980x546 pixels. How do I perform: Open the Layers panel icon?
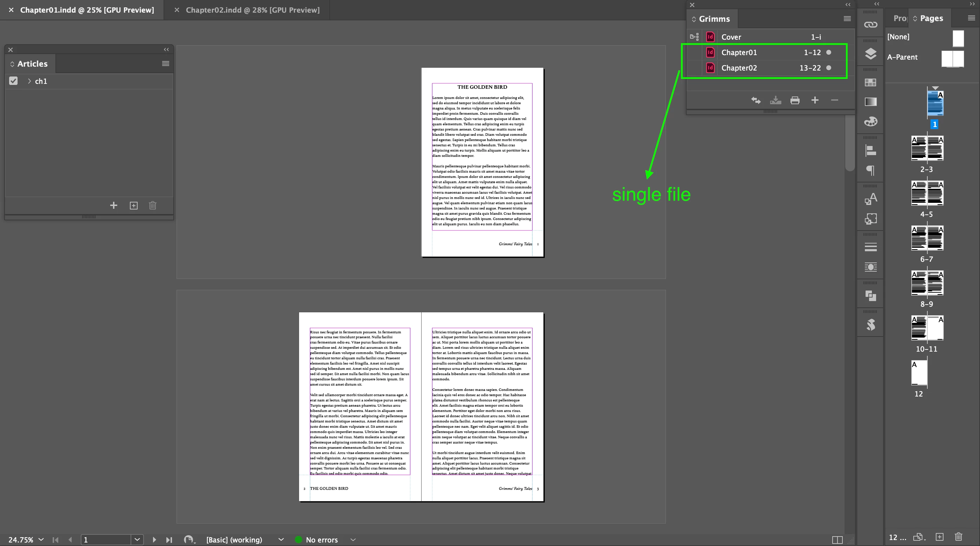click(x=870, y=54)
